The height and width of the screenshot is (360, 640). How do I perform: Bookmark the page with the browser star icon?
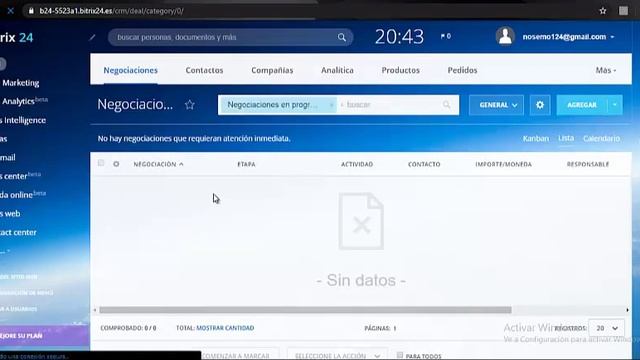click(603, 11)
